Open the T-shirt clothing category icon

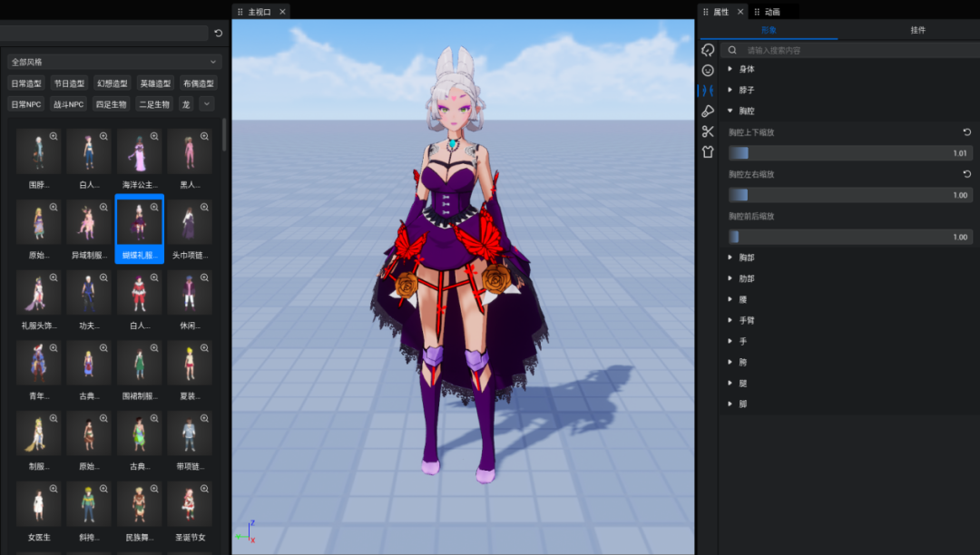708,151
